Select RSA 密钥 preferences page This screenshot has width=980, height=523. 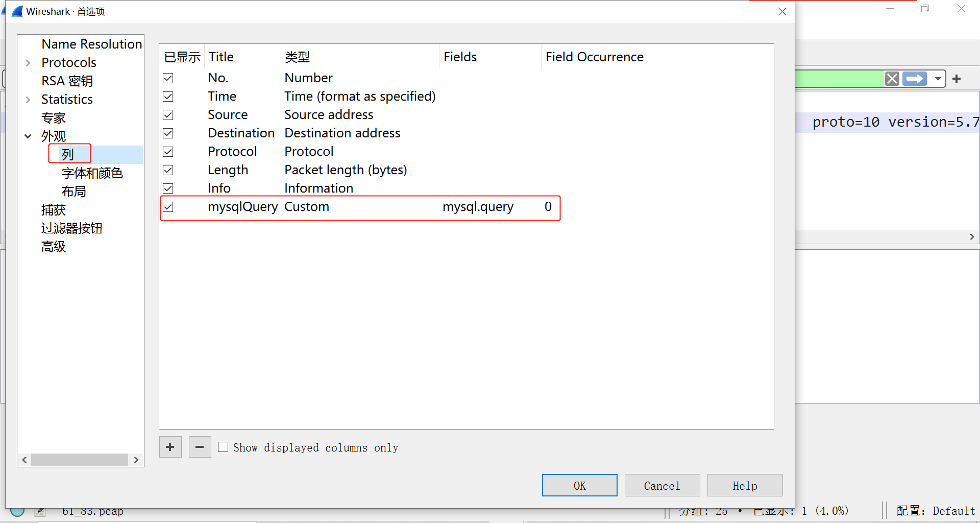[x=67, y=81]
